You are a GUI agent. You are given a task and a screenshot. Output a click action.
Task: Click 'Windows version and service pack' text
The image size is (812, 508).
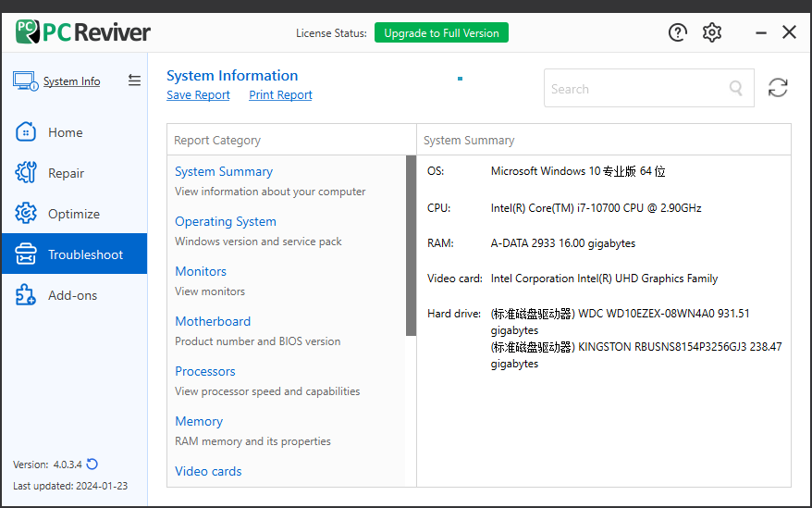coord(258,242)
